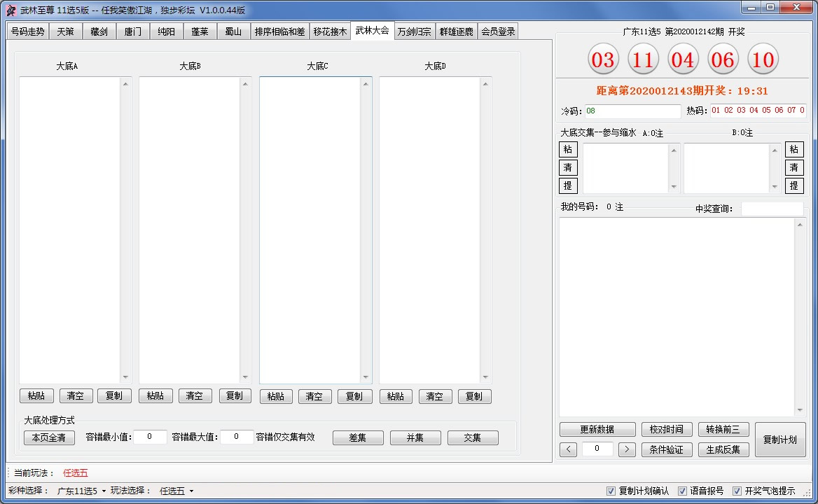Enable the 复制计划确认 checkbox

coord(611,491)
